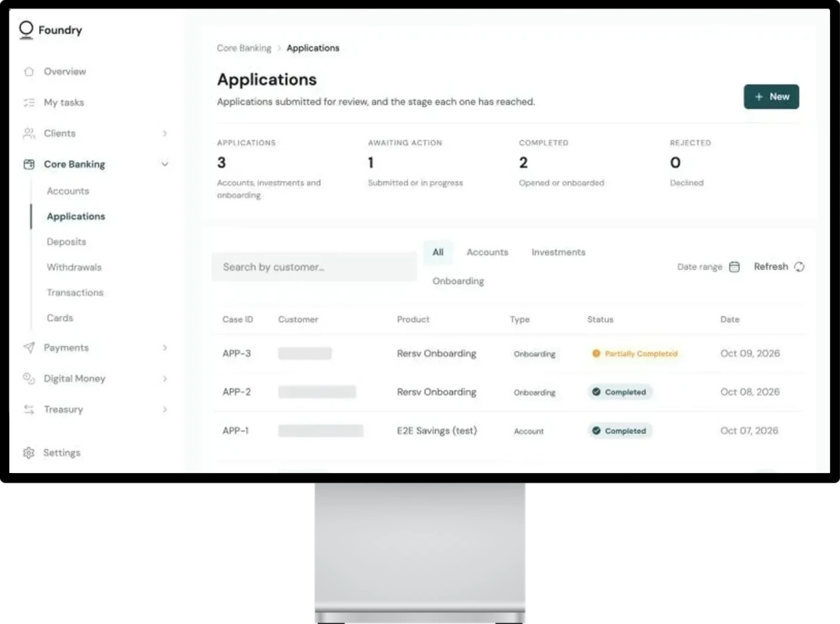Image resolution: width=840 pixels, height=624 pixels.
Task: Open case APP-2
Action: click(237, 392)
